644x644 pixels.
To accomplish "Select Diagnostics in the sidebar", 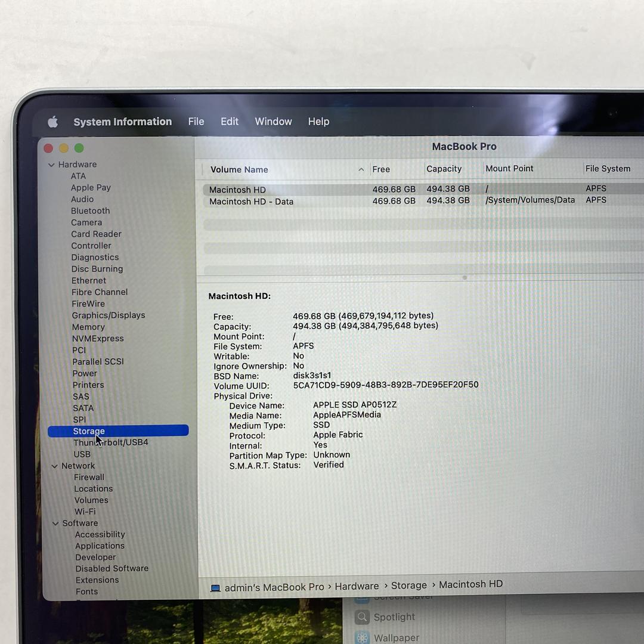I will pos(95,257).
